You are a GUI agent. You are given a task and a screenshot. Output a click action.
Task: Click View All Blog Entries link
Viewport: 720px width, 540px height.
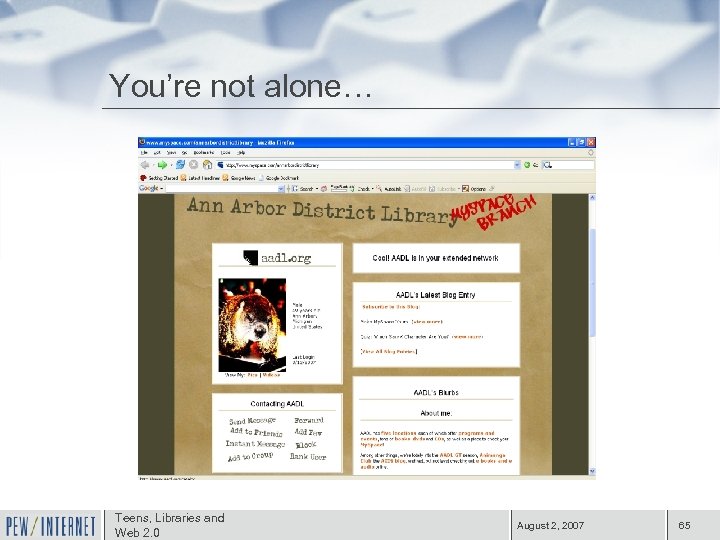coord(389,352)
